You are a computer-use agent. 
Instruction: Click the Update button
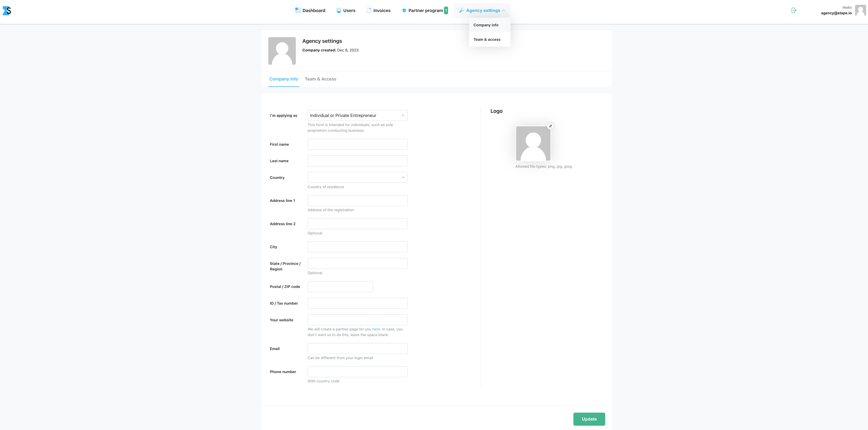[589, 419]
